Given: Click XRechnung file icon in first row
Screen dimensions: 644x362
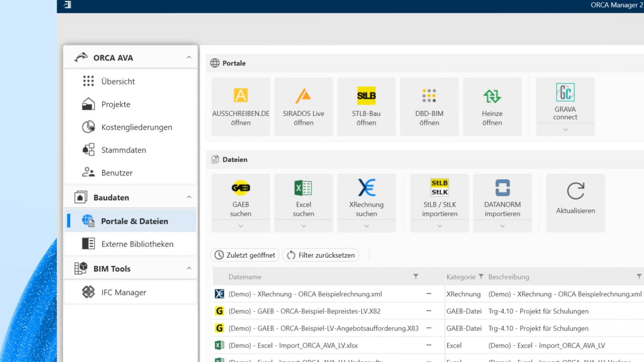Looking at the screenshot, I should [x=219, y=294].
